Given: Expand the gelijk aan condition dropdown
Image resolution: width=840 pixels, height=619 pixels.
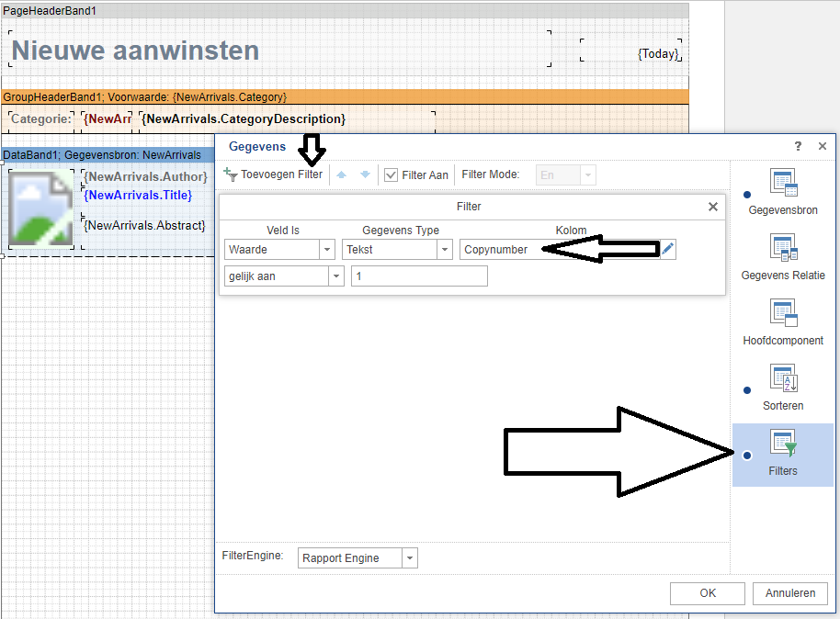Looking at the screenshot, I should click(x=336, y=276).
